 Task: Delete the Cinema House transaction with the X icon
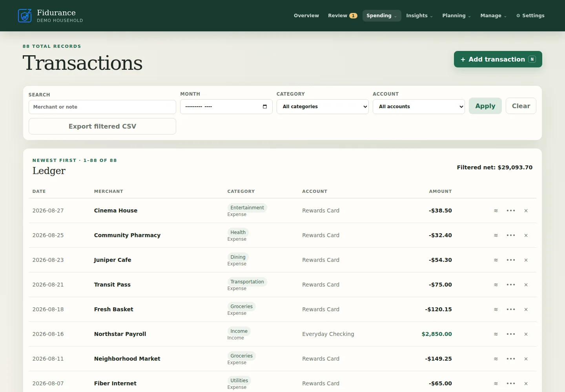point(526,211)
